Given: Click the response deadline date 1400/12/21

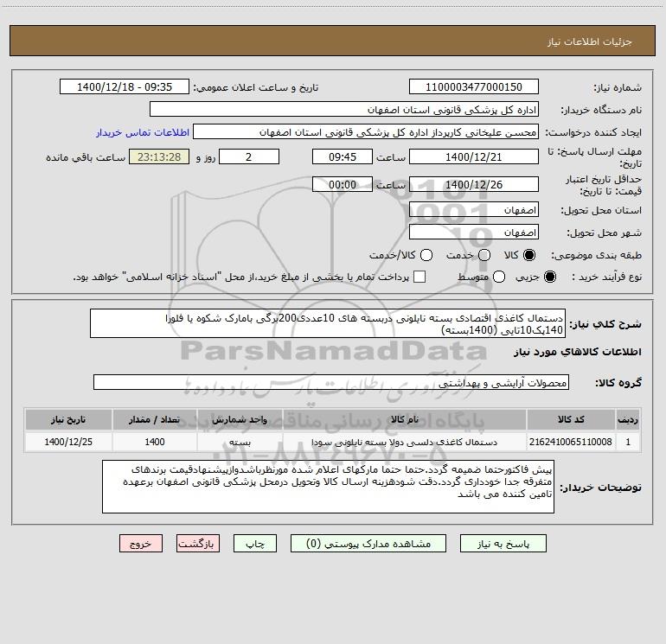Looking at the screenshot, I should [x=474, y=156].
